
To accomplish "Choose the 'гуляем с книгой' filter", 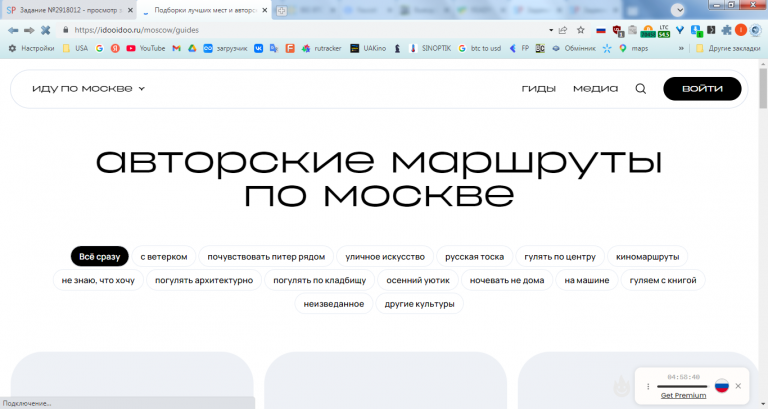I will tap(663, 280).
